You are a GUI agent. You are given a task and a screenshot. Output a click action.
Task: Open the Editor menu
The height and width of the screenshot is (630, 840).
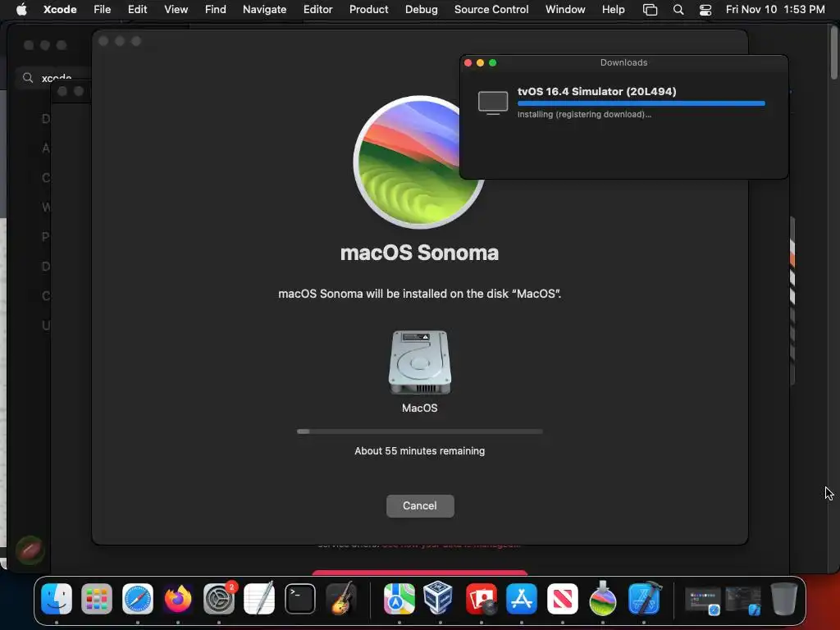coord(317,9)
